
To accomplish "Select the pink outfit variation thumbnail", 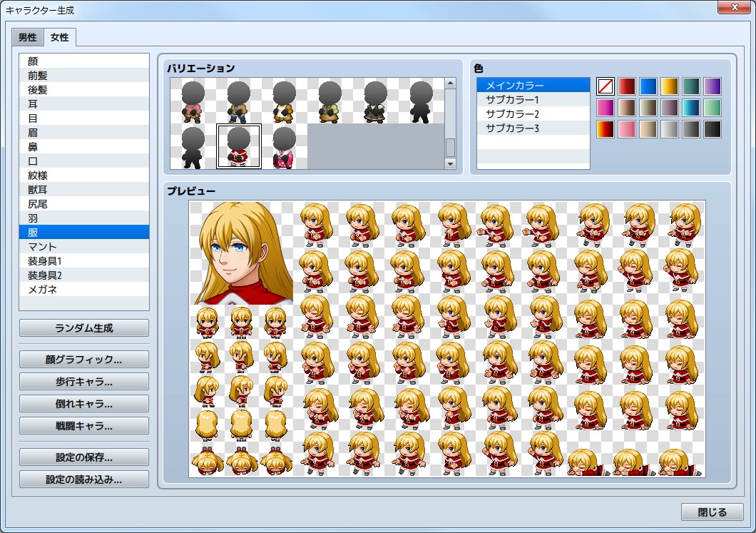I will point(193,101).
